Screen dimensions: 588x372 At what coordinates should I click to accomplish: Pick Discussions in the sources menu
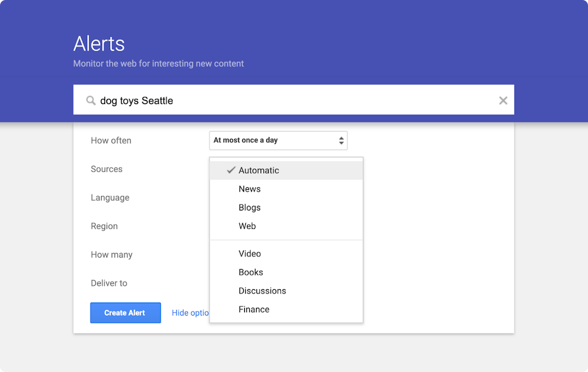[x=262, y=291]
